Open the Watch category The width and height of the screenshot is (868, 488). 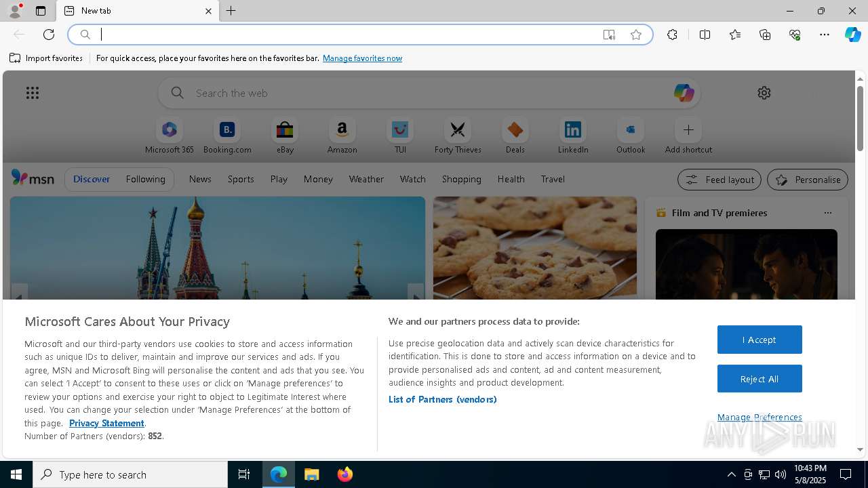coord(413,179)
